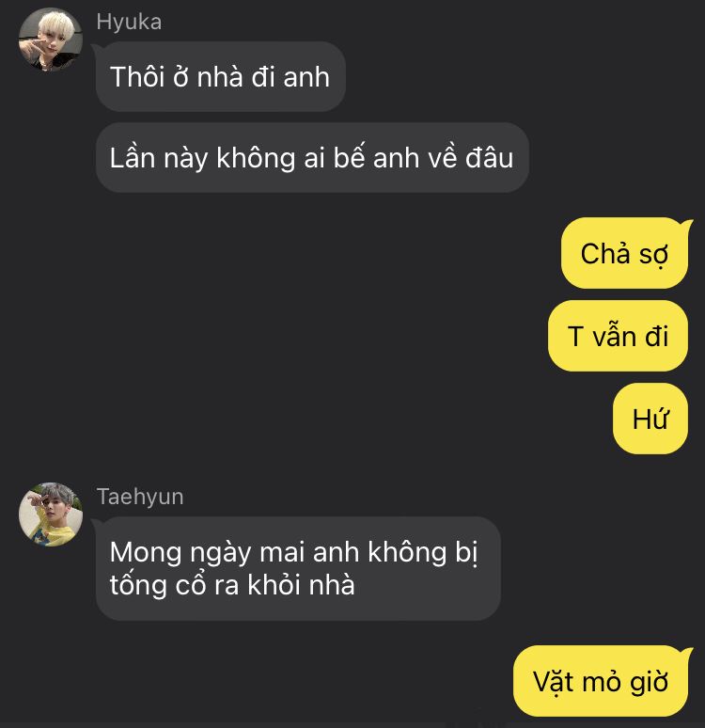Open Hyuka's blond-haired profile avatar
The image size is (705, 728).
(51, 40)
